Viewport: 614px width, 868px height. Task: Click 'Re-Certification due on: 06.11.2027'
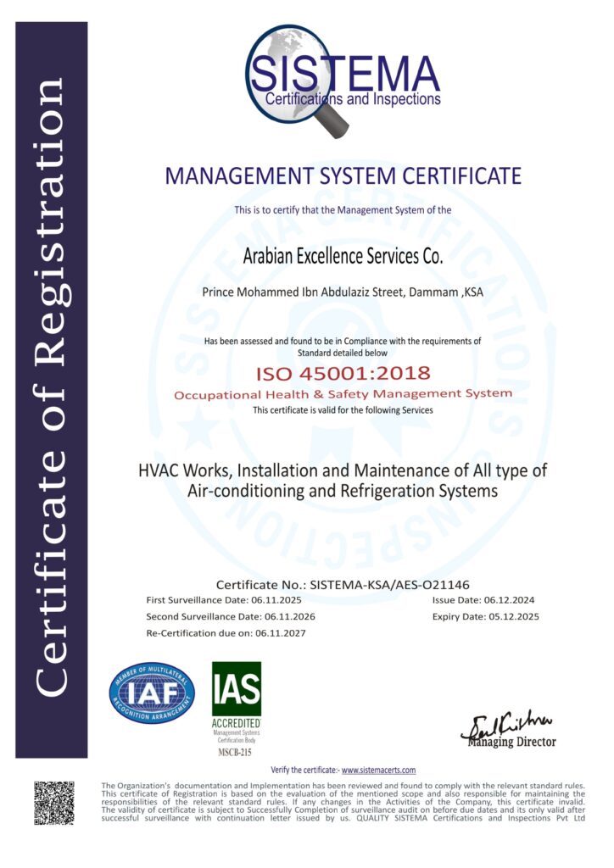click(226, 633)
